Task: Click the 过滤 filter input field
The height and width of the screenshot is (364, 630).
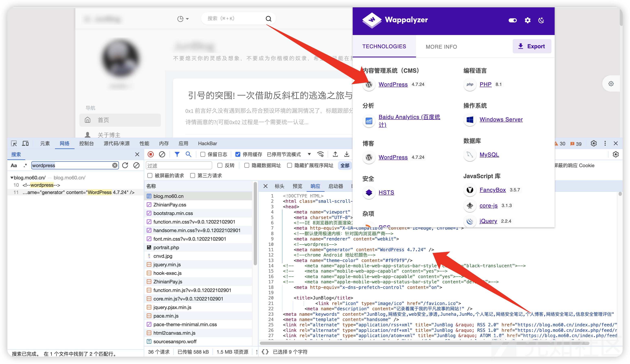Action: [x=179, y=166]
